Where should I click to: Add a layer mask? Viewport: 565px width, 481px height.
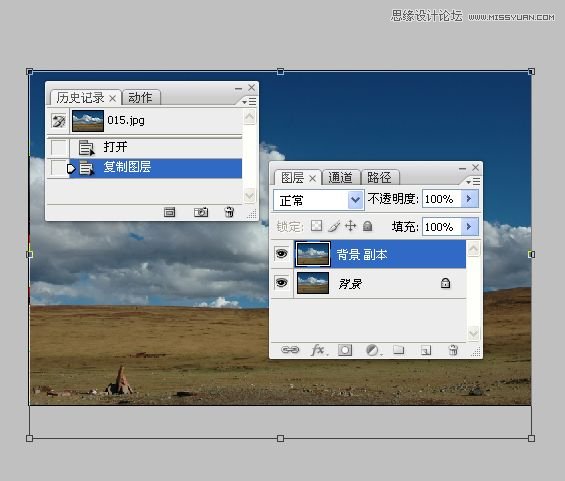[x=345, y=350]
